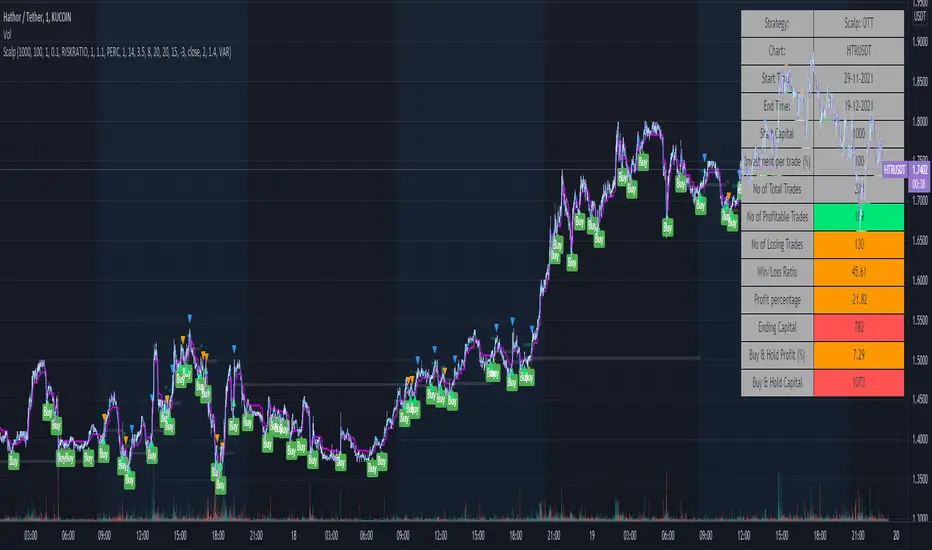Click the 'Buy & Hold Capital' cell
This screenshot has height=550, width=932.
click(777, 382)
